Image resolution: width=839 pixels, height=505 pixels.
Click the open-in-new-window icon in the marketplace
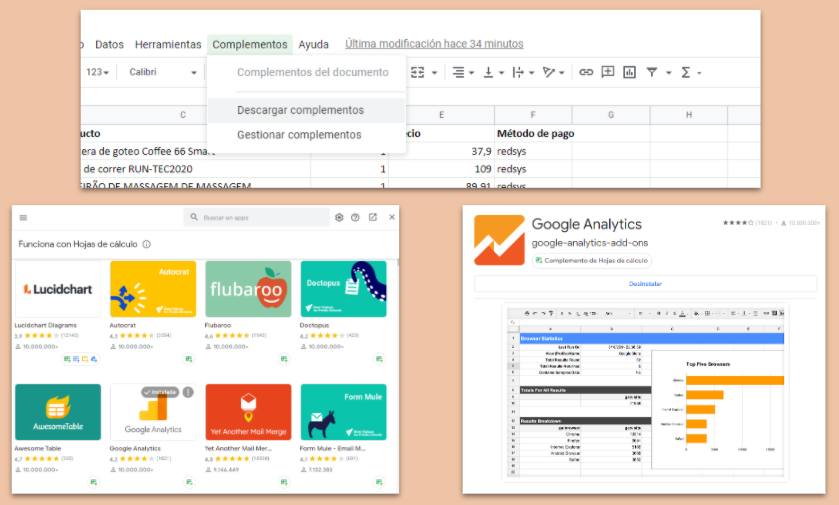point(373,217)
